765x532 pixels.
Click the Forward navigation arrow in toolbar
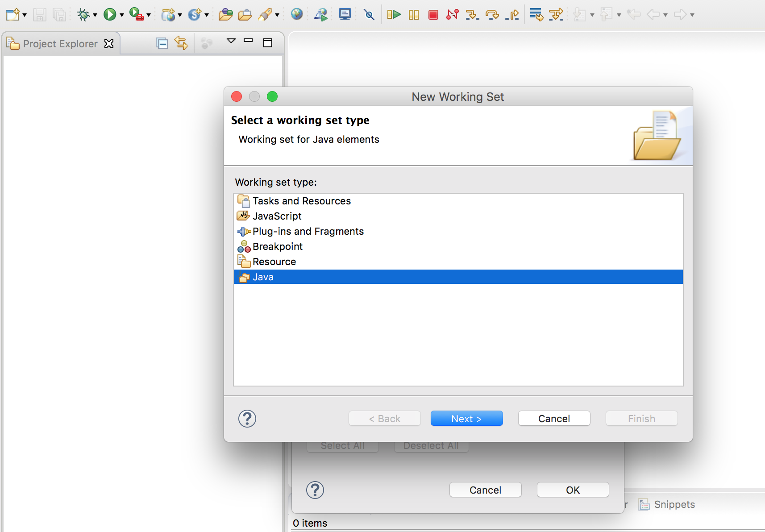click(680, 15)
